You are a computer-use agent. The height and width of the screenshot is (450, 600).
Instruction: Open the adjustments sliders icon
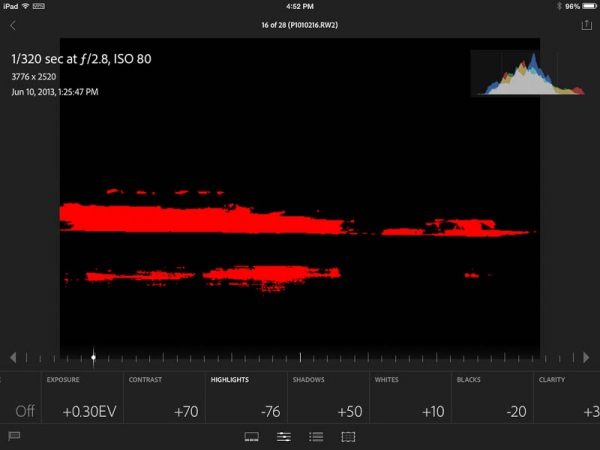[x=284, y=437]
